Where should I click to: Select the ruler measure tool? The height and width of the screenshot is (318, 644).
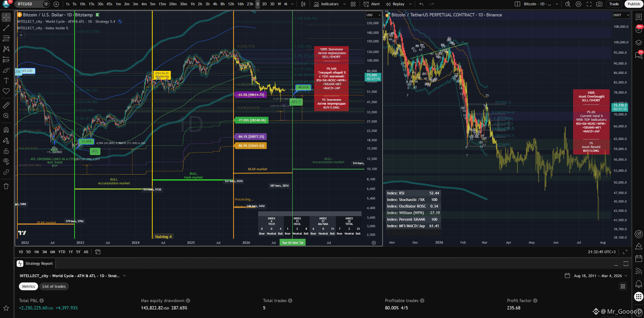tap(6, 105)
